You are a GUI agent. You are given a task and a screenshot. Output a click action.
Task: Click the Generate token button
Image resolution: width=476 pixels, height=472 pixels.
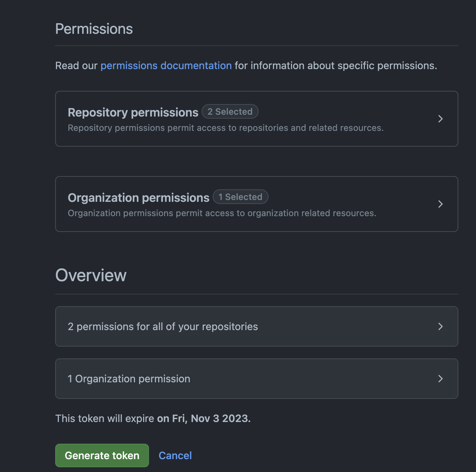pos(102,455)
